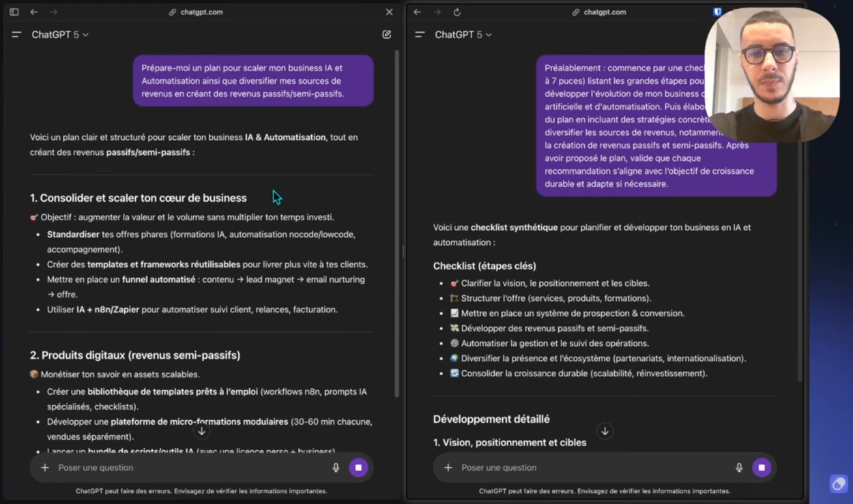
Task: Click the scroll-to-bottom arrow in the right conversation
Action: pos(605,431)
